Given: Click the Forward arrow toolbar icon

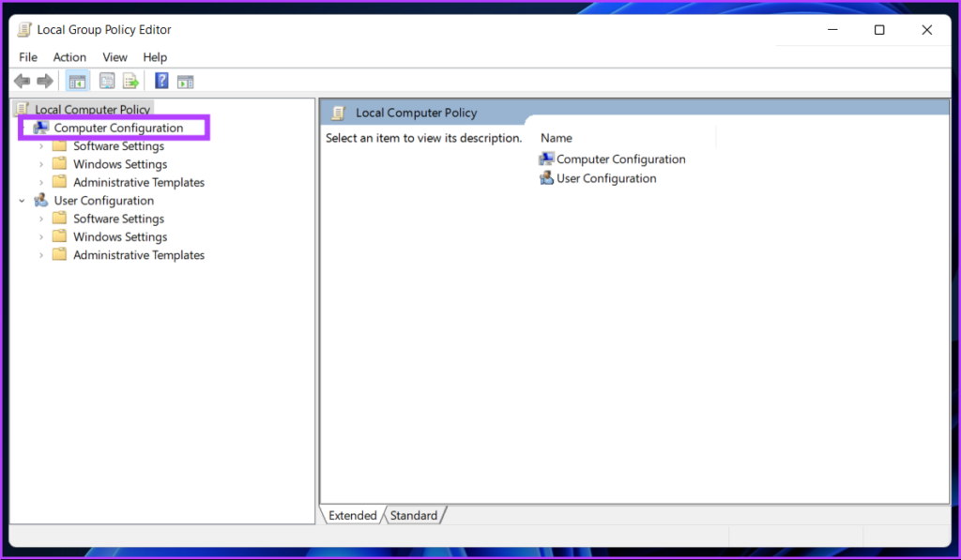Looking at the screenshot, I should tap(44, 82).
